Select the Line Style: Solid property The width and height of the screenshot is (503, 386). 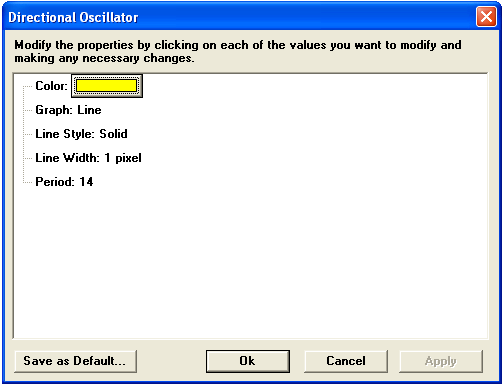[81, 134]
